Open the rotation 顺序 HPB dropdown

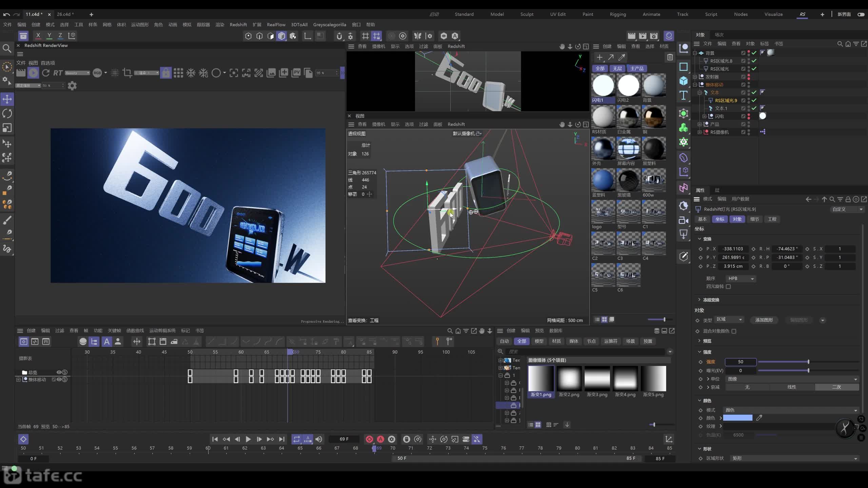click(x=741, y=279)
